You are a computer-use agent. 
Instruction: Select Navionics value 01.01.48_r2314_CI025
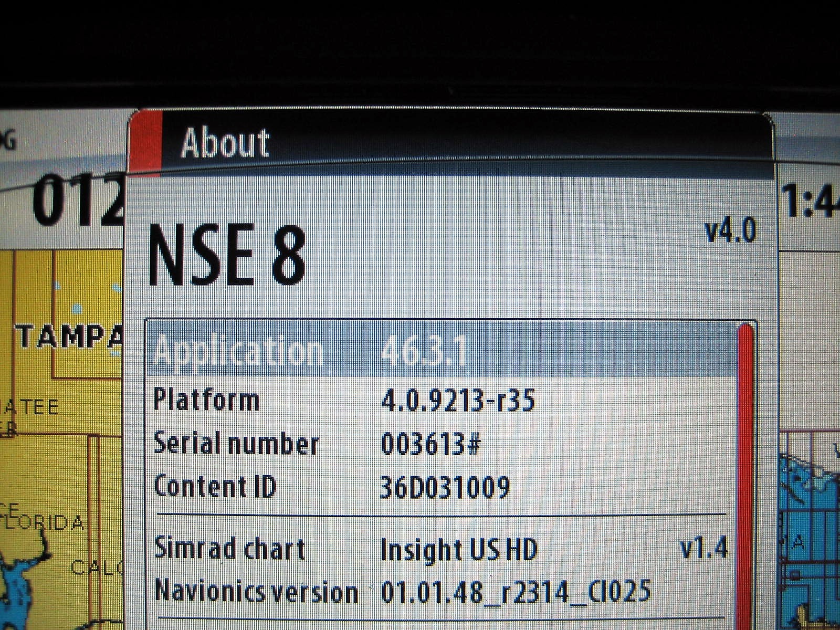point(516,592)
